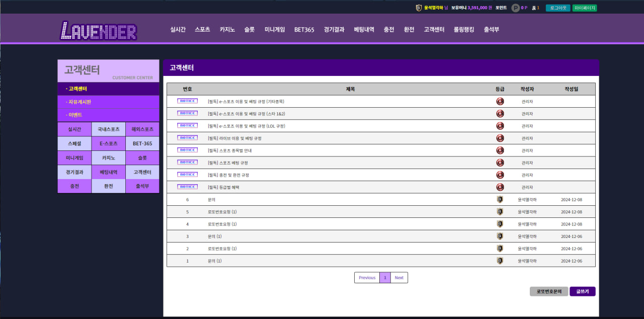This screenshot has height=319, width=644.
Task: Click level badge icon in post number 6 row
Action: pyautogui.click(x=500, y=199)
